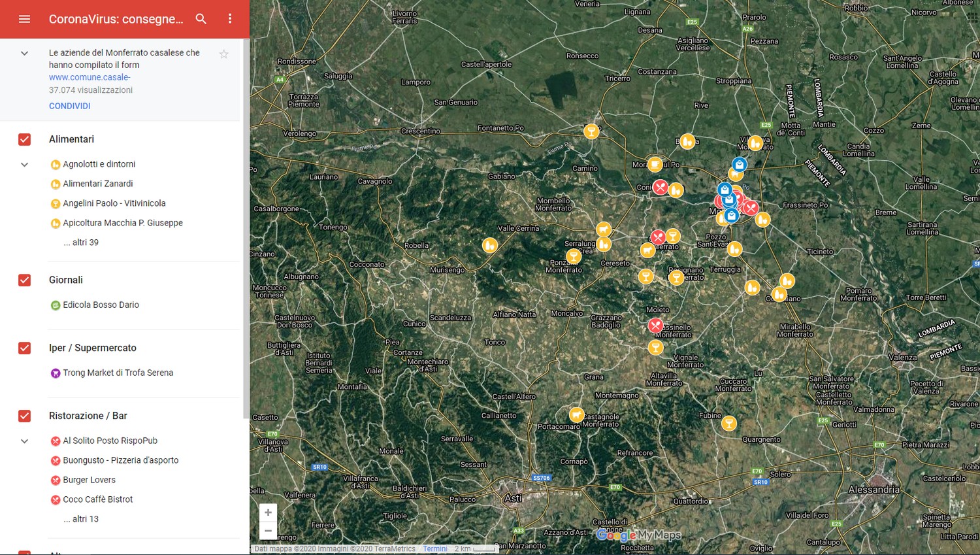Click the '37.074 visualizzazioni' text
The height and width of the screenshot is (555, 980).
click(91, 90)
